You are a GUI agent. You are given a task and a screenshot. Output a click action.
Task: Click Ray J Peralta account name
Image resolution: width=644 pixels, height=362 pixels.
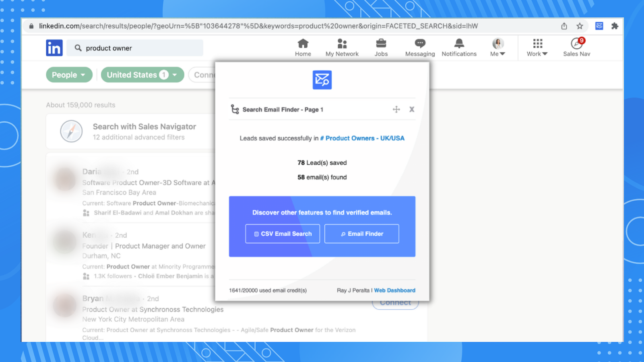(x=353, y=290)
